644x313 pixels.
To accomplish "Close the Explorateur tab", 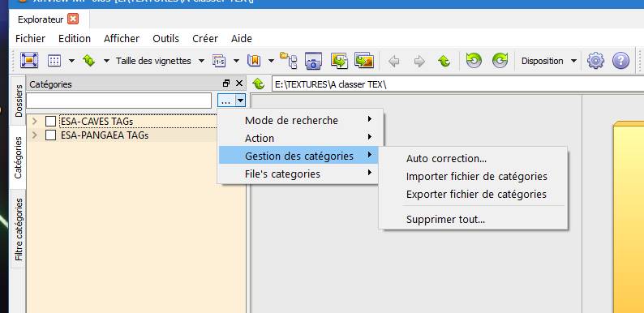I will 73,19.
